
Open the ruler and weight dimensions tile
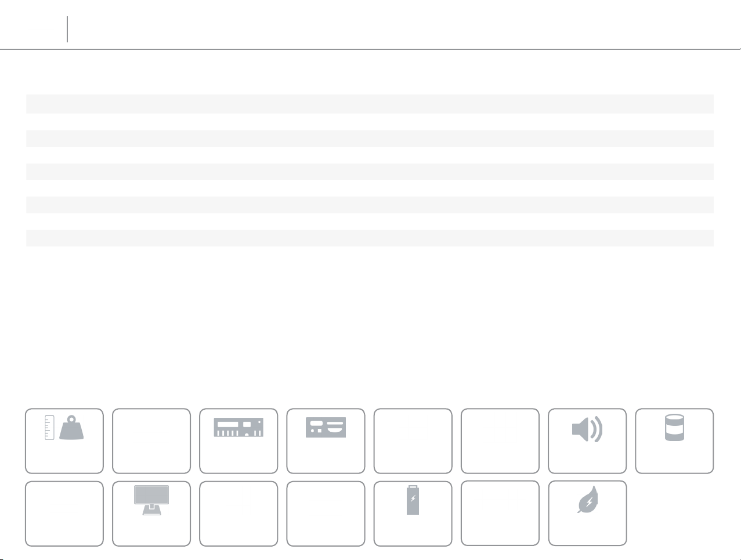[64, 440]
